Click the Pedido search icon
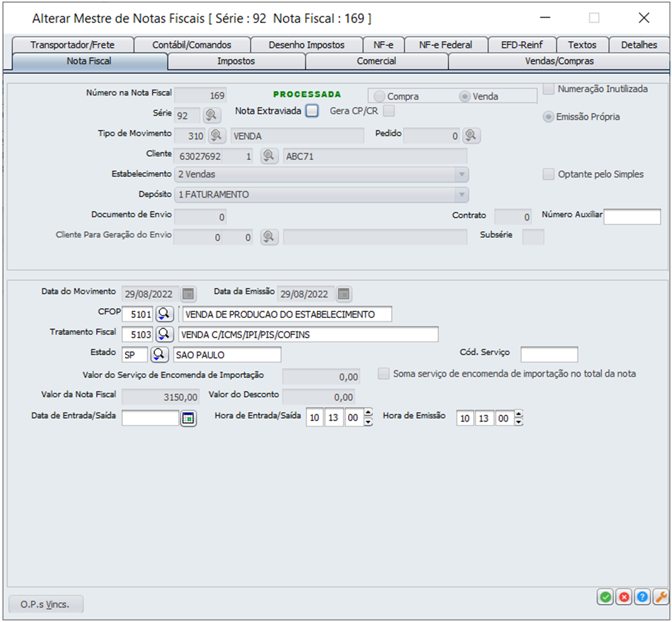 470,136
